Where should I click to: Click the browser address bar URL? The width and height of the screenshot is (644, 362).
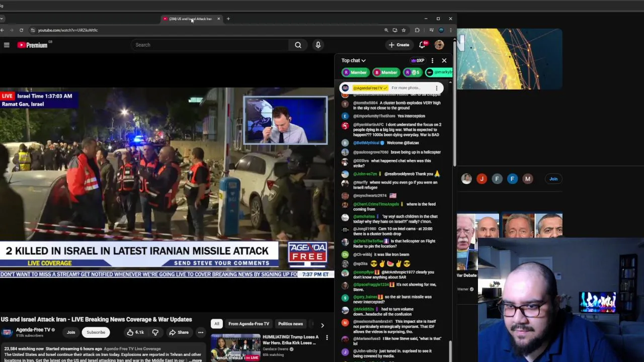(x=68, y=30)
